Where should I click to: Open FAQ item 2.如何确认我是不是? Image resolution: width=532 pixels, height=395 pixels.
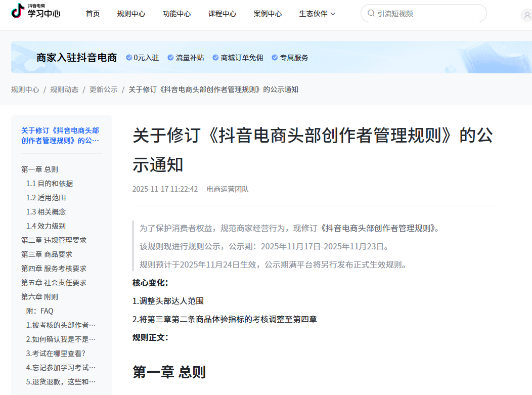pos(61,339)
